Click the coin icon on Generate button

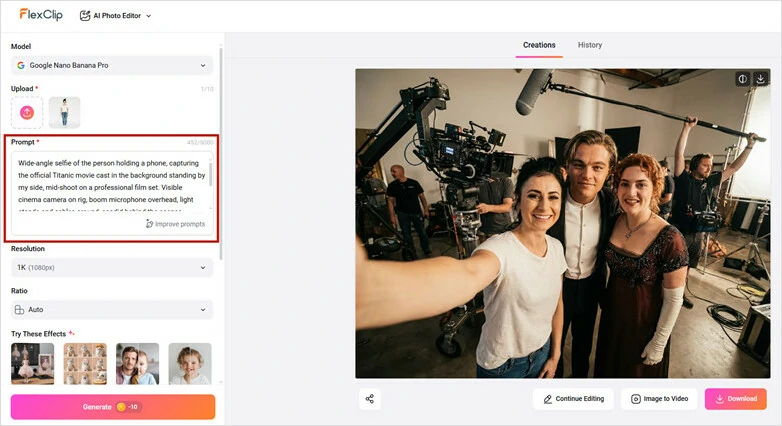tap(121, 407)
